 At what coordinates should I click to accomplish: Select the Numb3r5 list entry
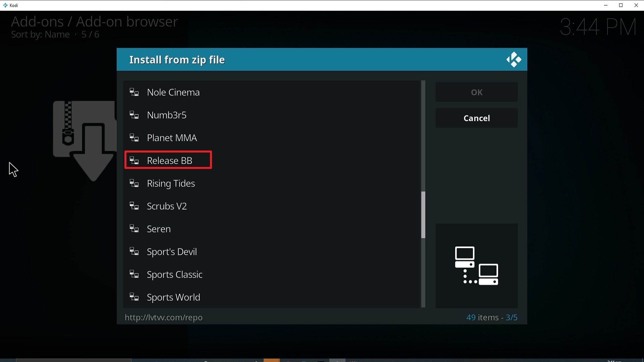(x=272, y=115)
